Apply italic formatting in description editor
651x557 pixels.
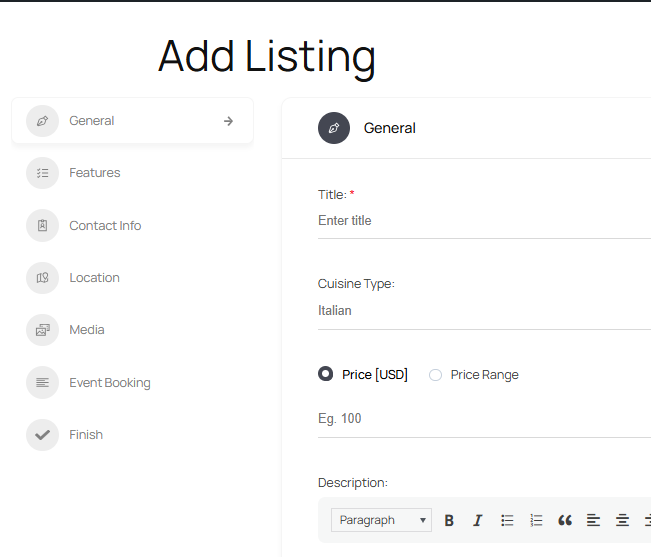tap(477, 520)
